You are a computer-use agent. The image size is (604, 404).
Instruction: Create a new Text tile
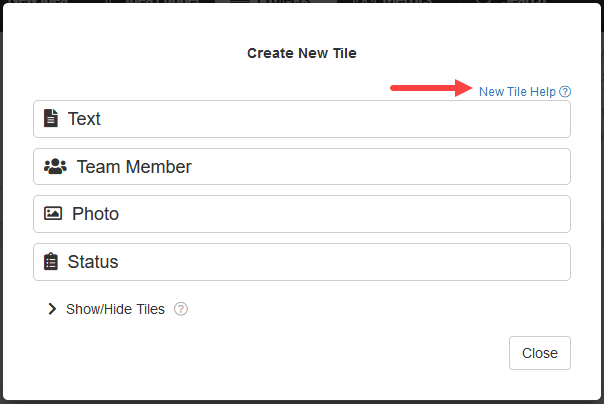coord(302,119)
